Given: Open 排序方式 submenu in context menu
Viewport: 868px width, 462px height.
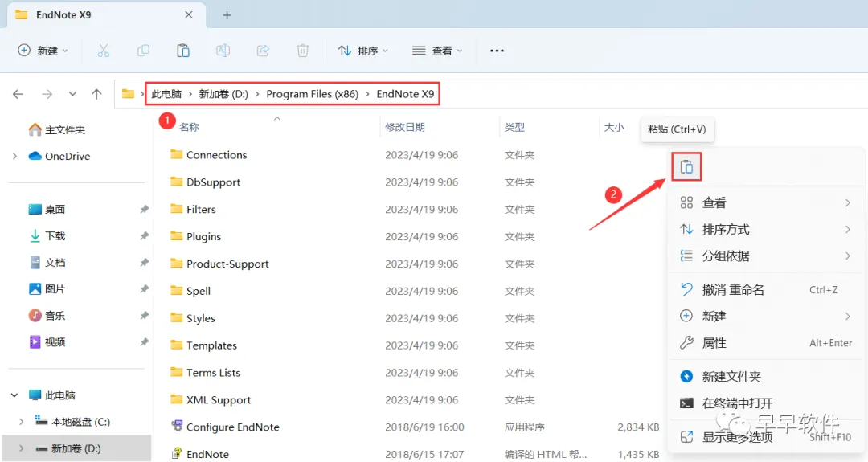Looking at the screenshot, I should (x=766, y=229).
